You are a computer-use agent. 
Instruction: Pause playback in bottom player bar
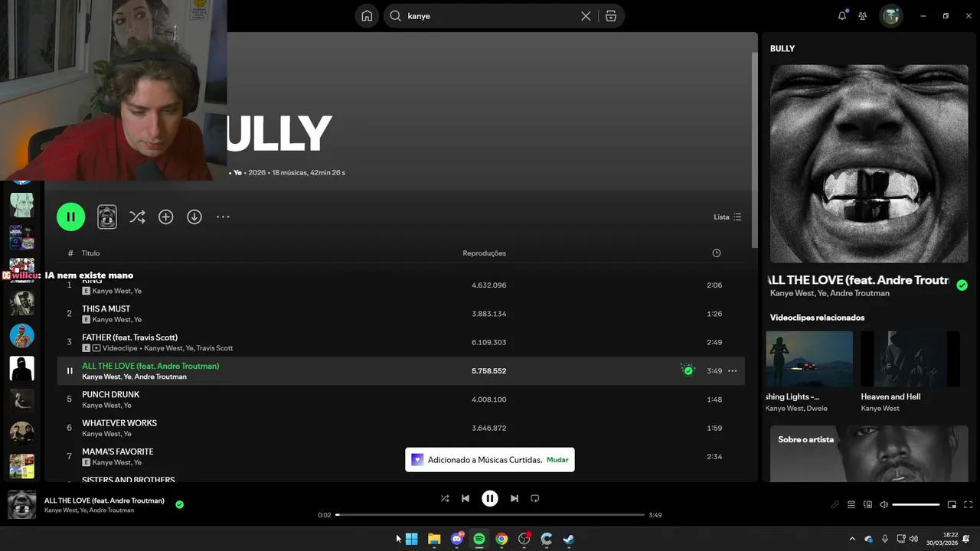pos(490,498)
